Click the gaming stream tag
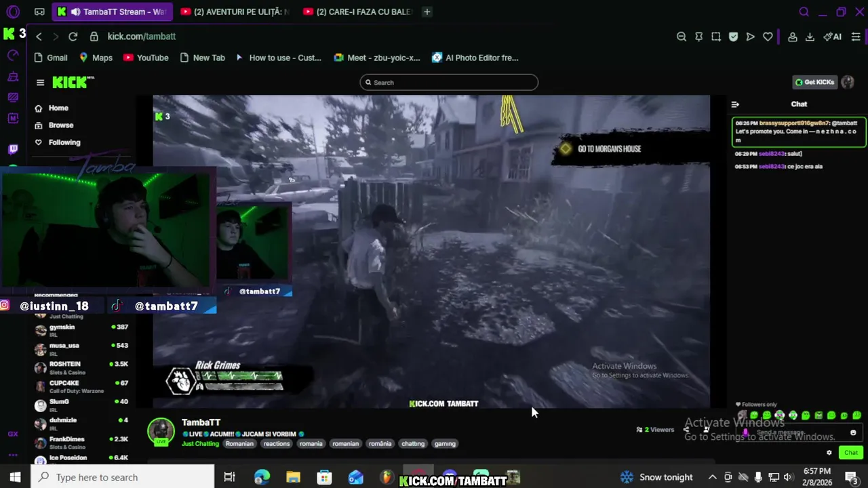 [x=445, y=444]
